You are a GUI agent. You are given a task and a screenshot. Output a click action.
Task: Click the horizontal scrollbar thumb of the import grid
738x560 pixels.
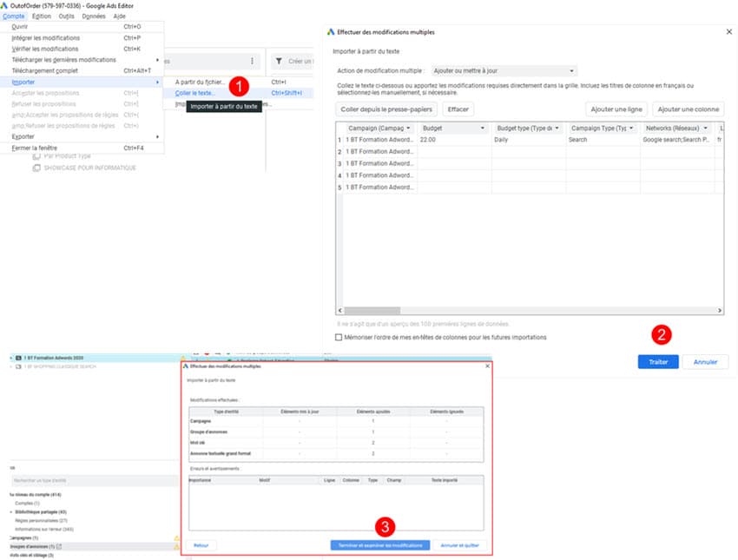372,311
